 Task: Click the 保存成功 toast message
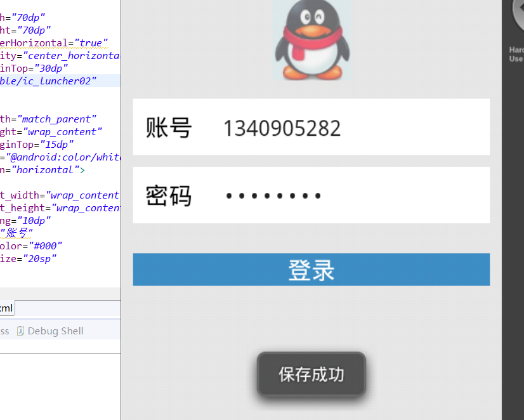pos(311,374)
